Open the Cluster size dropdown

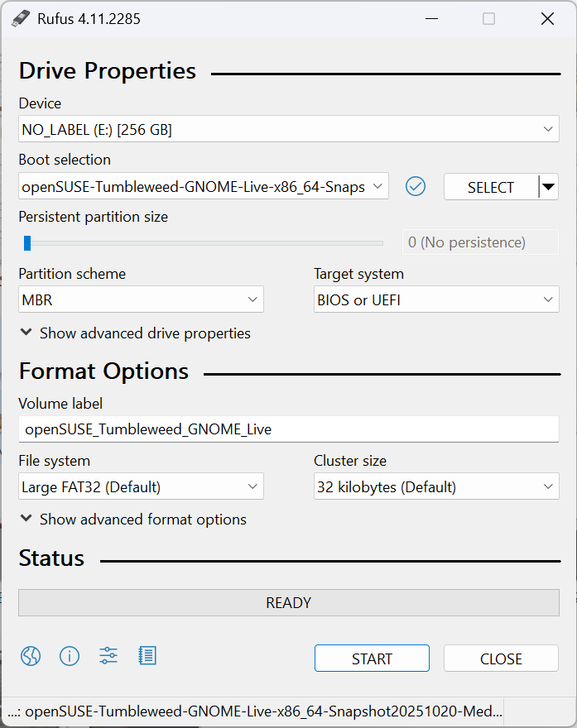pyautogui.click(x=436, y=486)
